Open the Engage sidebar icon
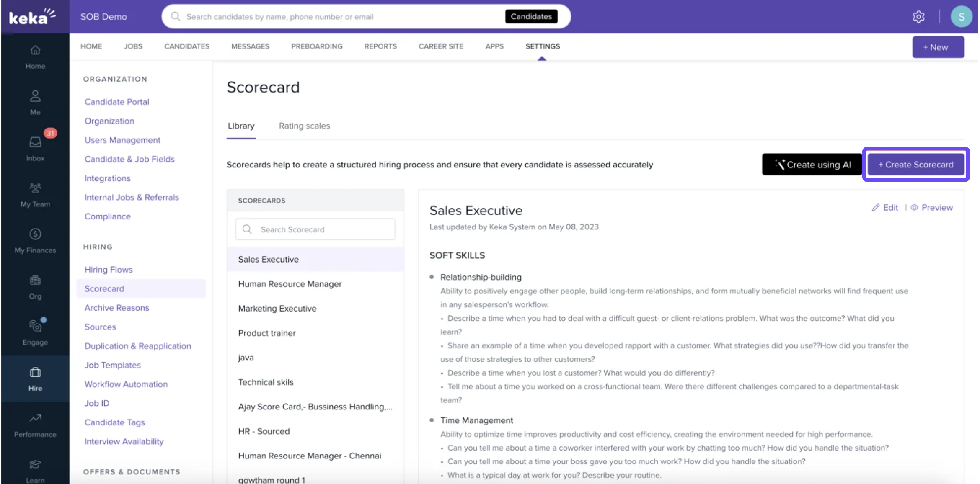 [35, 326]
